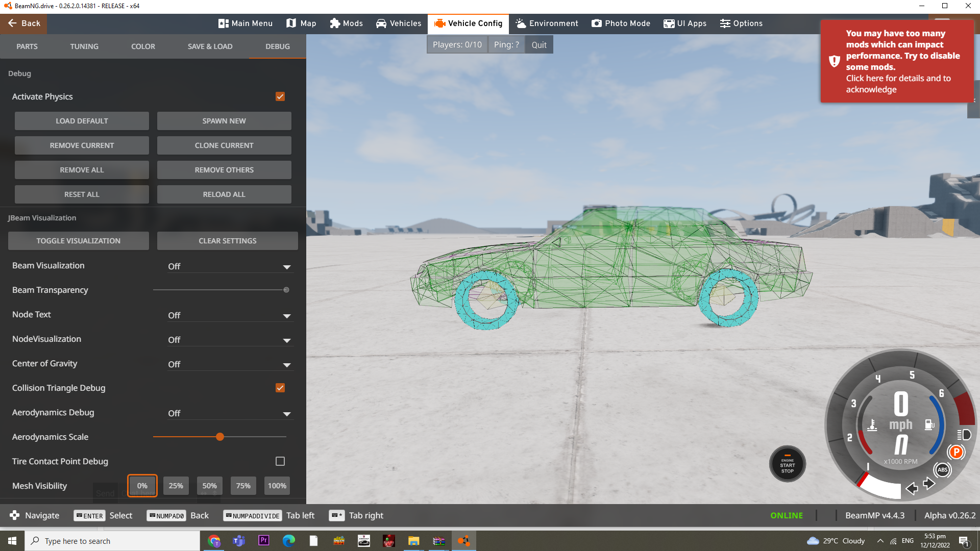Screen dimensions: 980x551
Task: Open the Environment settings menu
Action: pos(547,23)
